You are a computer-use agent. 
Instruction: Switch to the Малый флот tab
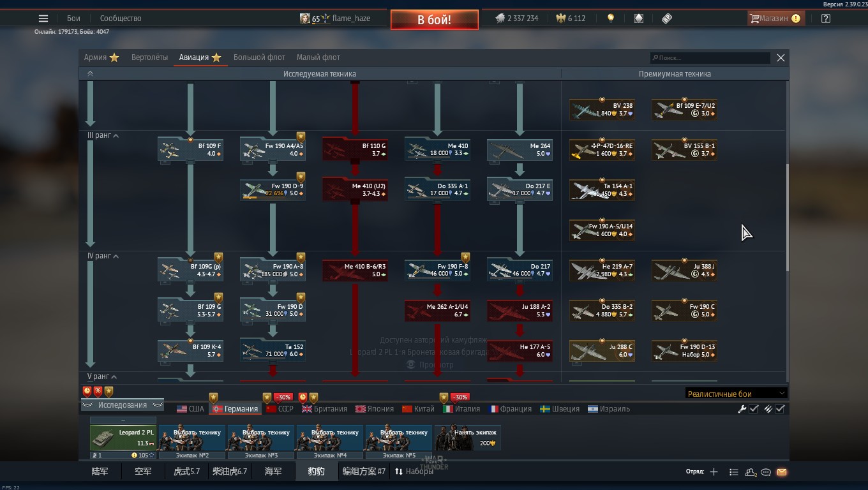click(318, 57)
